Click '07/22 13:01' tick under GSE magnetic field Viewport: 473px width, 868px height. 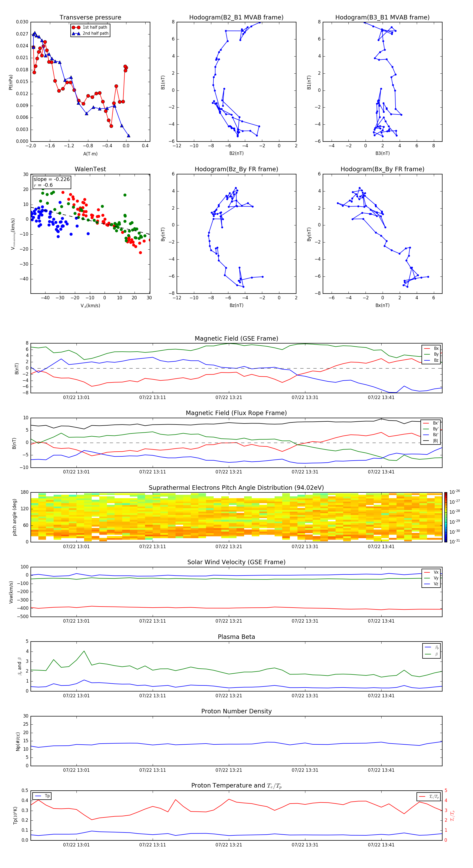click(76, 398)
